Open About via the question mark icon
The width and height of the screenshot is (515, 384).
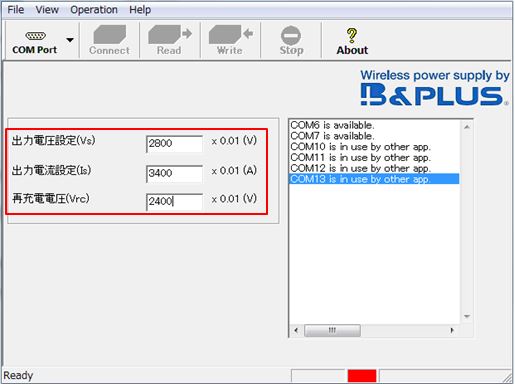coord(352,35)
